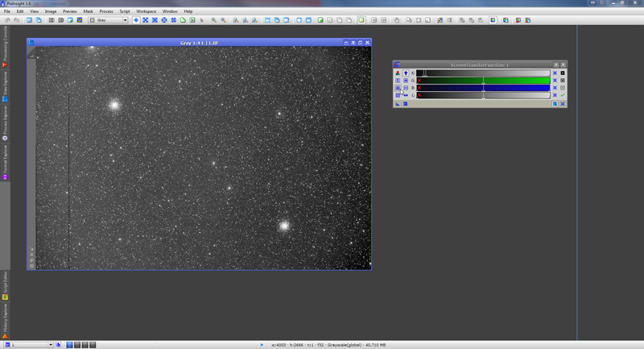
Task: Reset the red channel STF row
Action: pos(555,73)
